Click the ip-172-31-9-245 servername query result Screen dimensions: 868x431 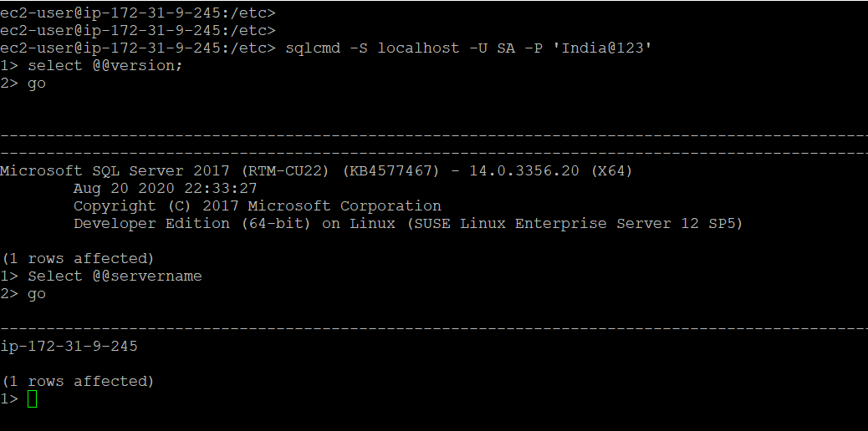click(x=69, y=346)
